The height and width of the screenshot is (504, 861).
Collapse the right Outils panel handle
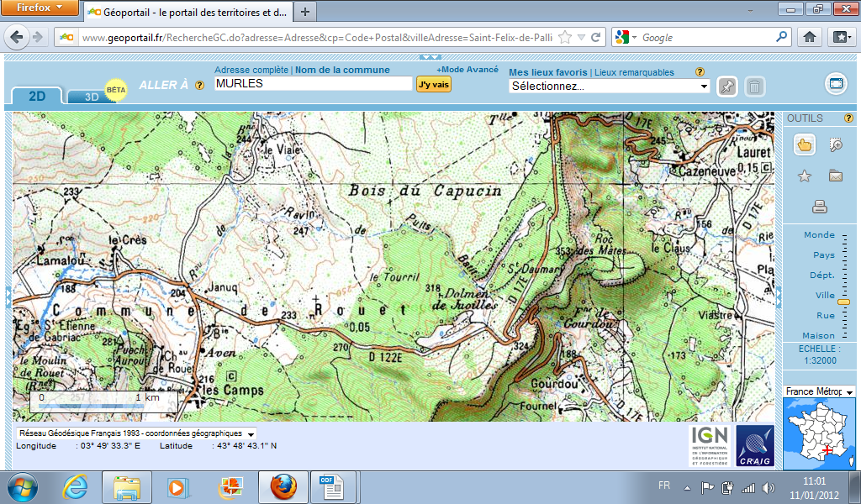[x=779, y=297]
